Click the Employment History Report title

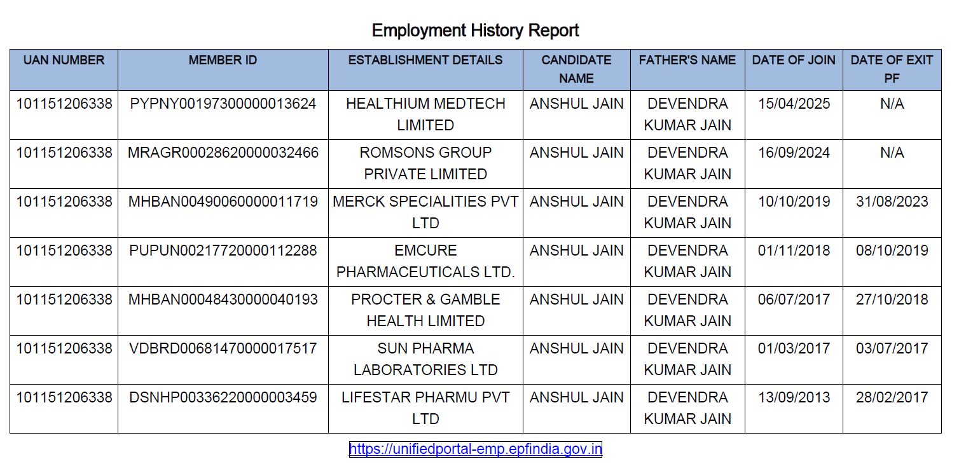coord(475,31)
